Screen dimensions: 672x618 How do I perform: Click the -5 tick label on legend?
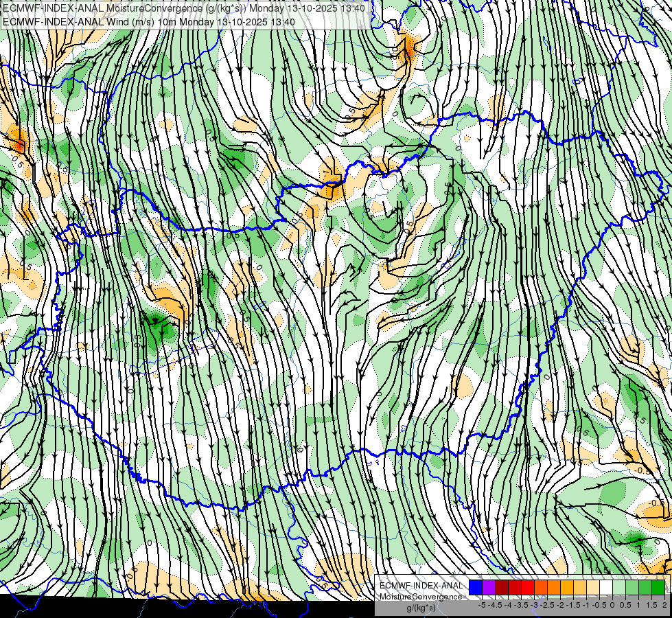click(x=482, y=605)
